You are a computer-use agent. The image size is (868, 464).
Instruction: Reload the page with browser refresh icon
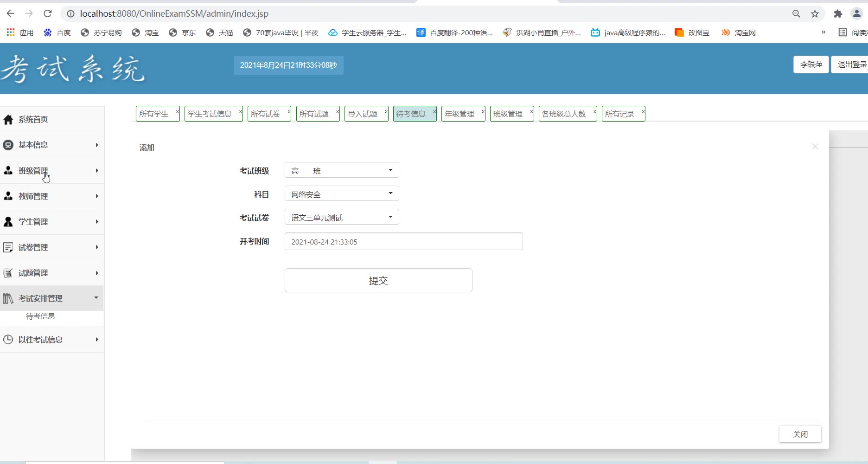pos(47,13)
